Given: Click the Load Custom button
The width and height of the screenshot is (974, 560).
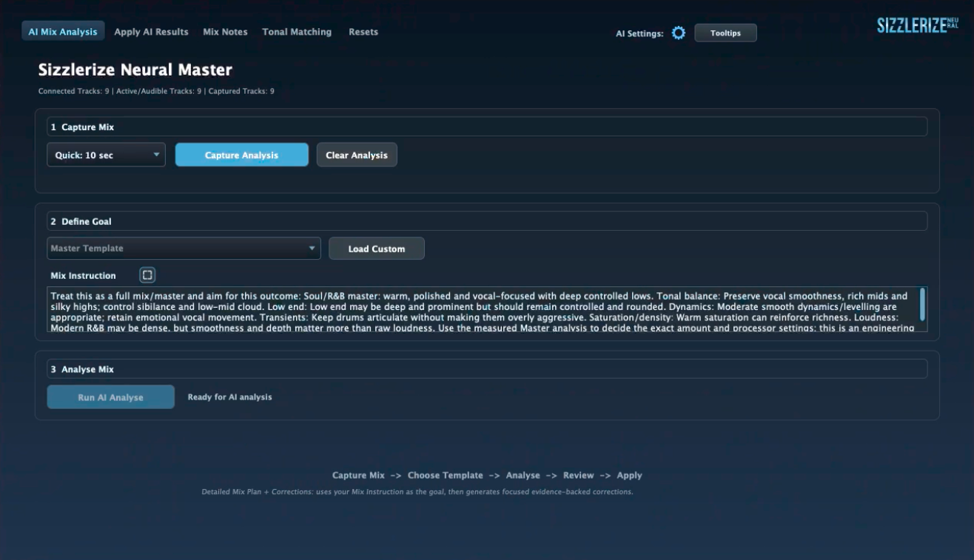Looking at the screenshot, I should pyautogui.click(x=377, y=249).
